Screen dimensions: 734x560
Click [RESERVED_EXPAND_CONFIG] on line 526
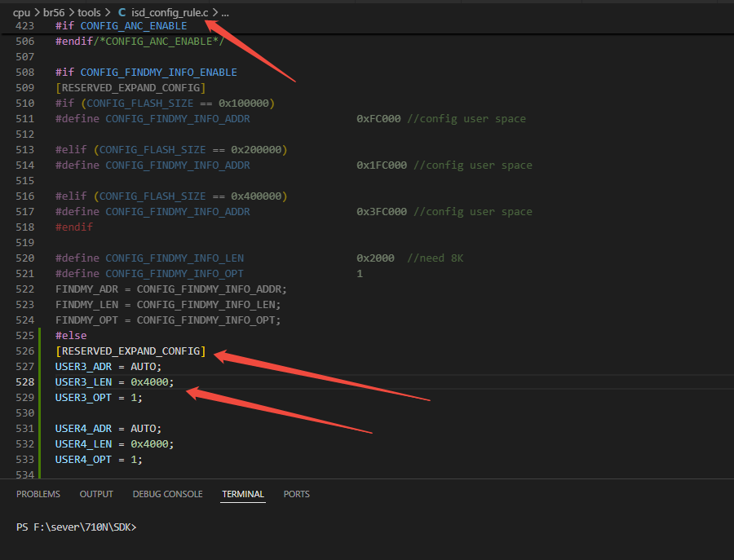point(130,351)
